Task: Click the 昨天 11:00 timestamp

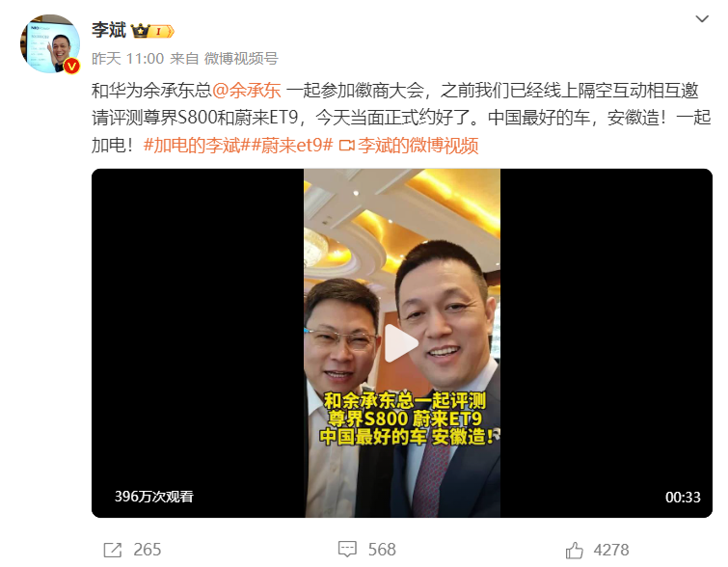Action: pyautogui.click(x=127, y=59)
